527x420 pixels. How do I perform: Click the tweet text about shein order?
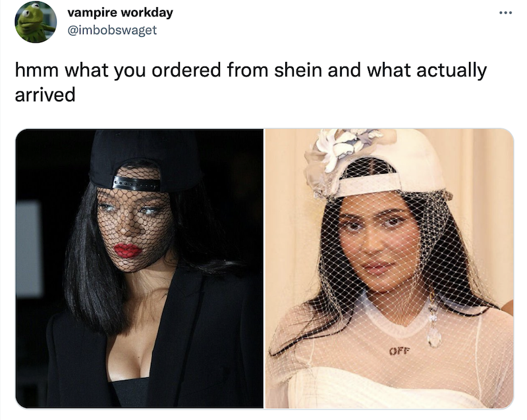coord(251,82)
